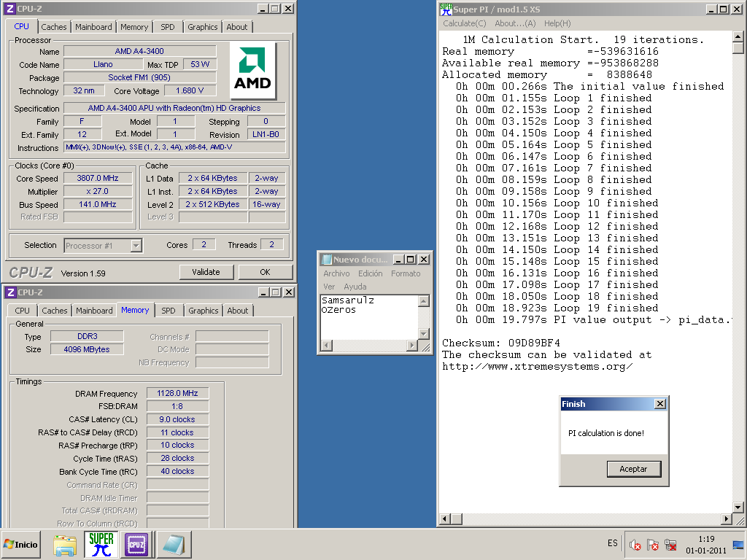Viewport: 747px width, 560px height.
Task: Click the Checksum 09D89BF4 line
Action: click(501, 343)
